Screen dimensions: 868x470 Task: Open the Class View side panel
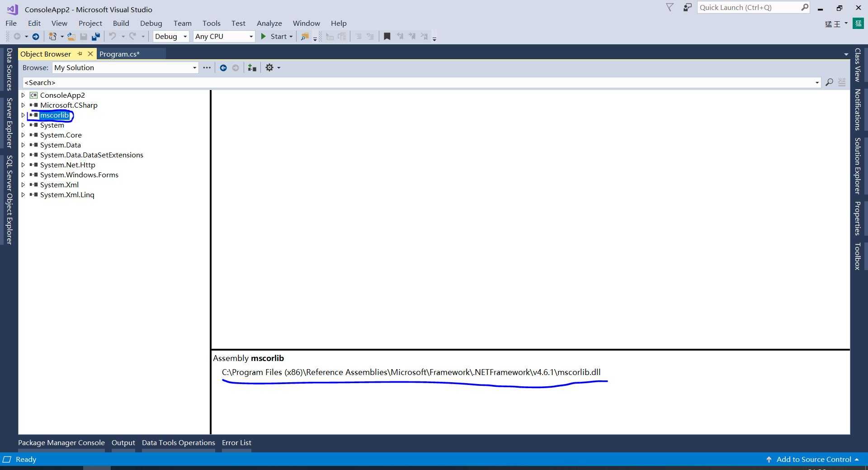[857, 65]
